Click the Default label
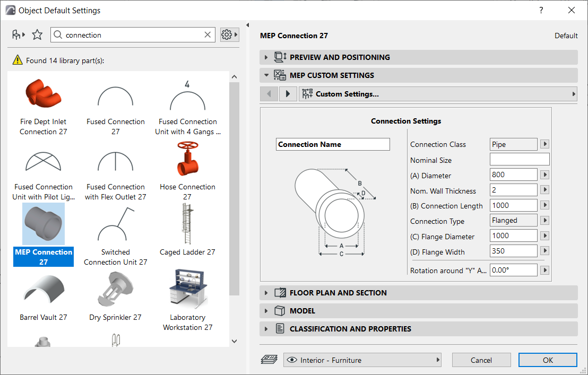588x375 pixels. (x=566, y=36)
